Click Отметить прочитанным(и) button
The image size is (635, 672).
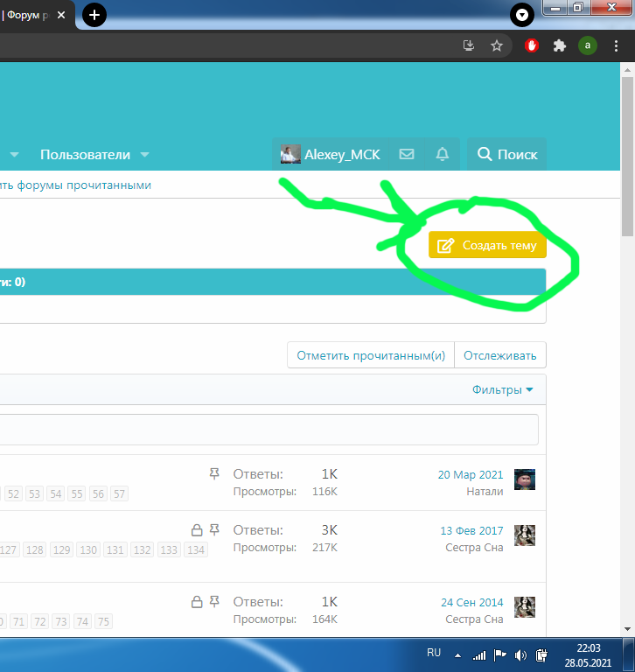coord(371,355)
